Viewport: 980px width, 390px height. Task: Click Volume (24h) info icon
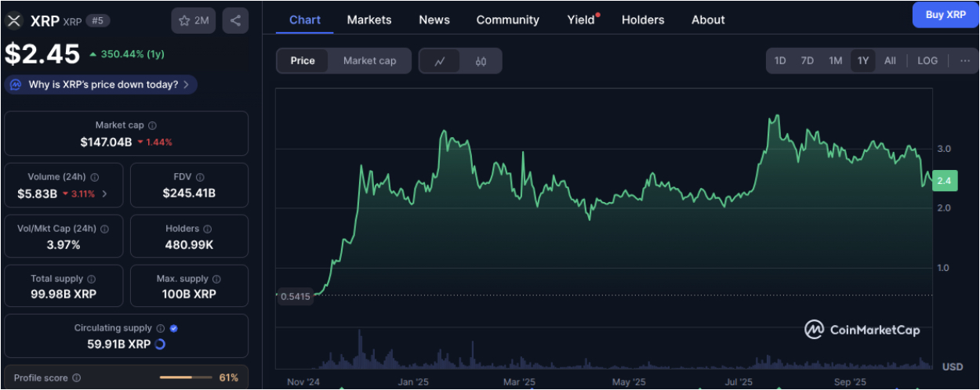pos(95,178)
